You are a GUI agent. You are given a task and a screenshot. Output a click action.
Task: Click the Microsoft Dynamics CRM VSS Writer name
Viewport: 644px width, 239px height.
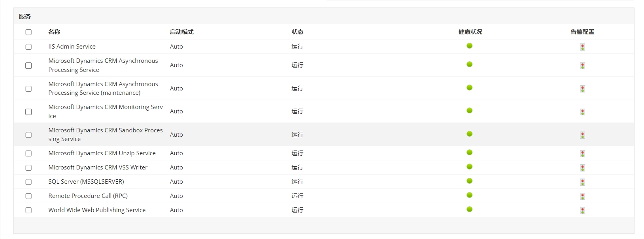(98, 167)
